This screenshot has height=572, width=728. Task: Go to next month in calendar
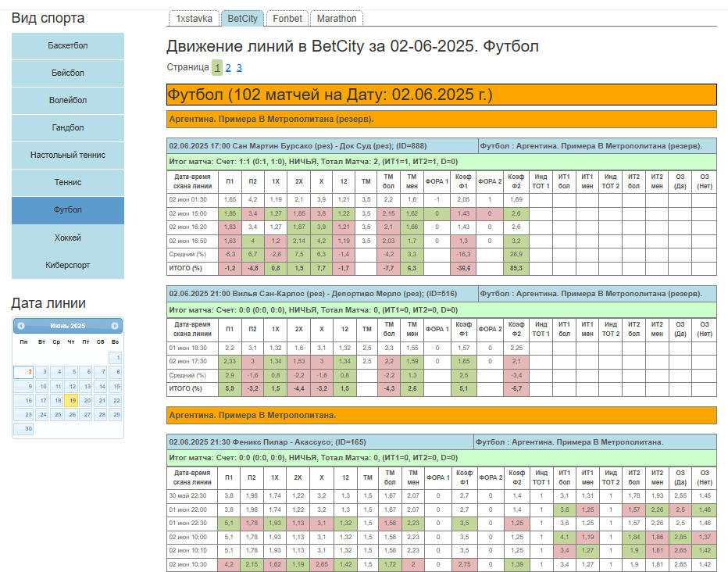(x=115, y=326)
